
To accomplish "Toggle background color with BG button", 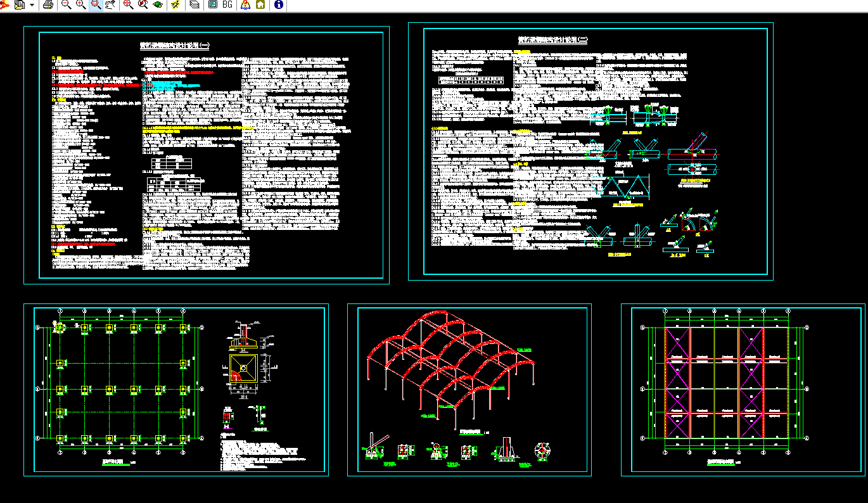I will [x=227, y=4].
